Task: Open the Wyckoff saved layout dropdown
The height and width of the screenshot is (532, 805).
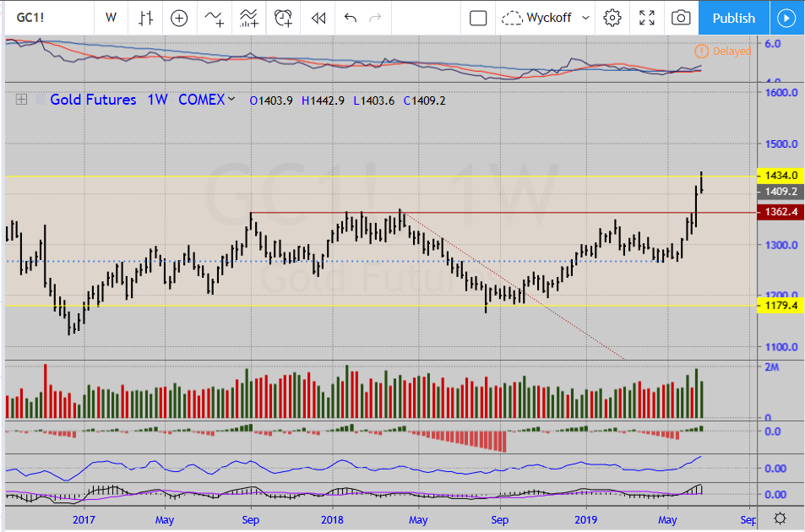Action: click(546, 18)
